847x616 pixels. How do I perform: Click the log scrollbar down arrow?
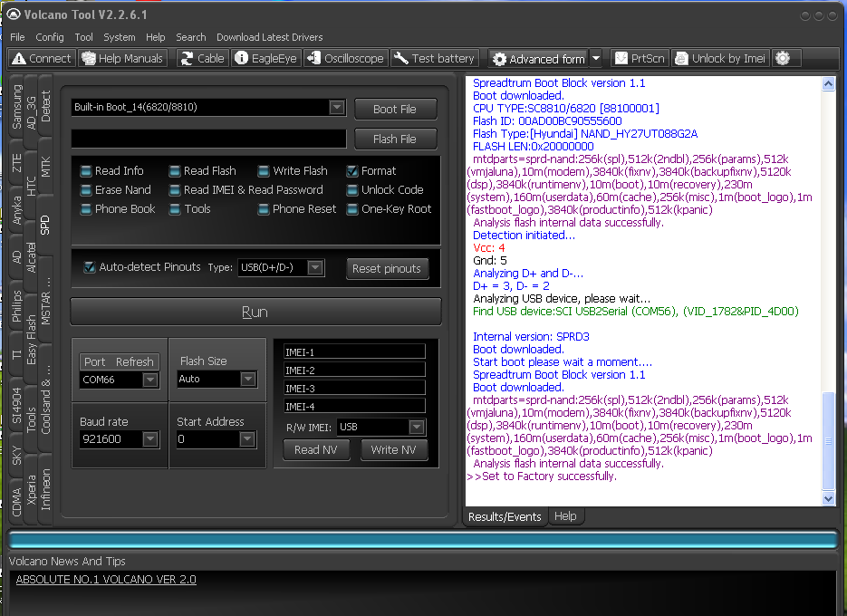point(828,499)
